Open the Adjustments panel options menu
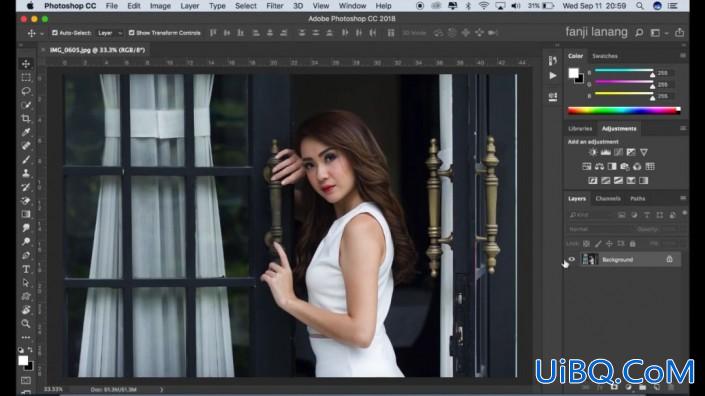Image resolution: width=705 pixels, height=396 pixels. tap(683, 129)
